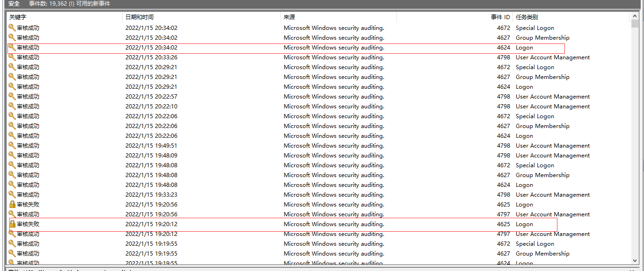Click key icon of 20:34:02 Special Logon event
Viewport: 644px width, 271px height.
[x=12, y=28]
